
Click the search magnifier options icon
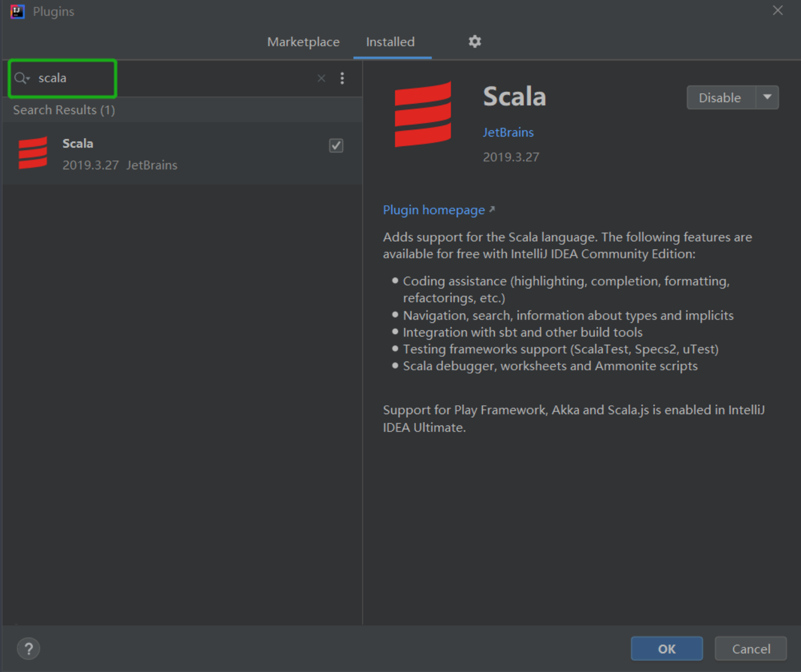coord(22,78)
